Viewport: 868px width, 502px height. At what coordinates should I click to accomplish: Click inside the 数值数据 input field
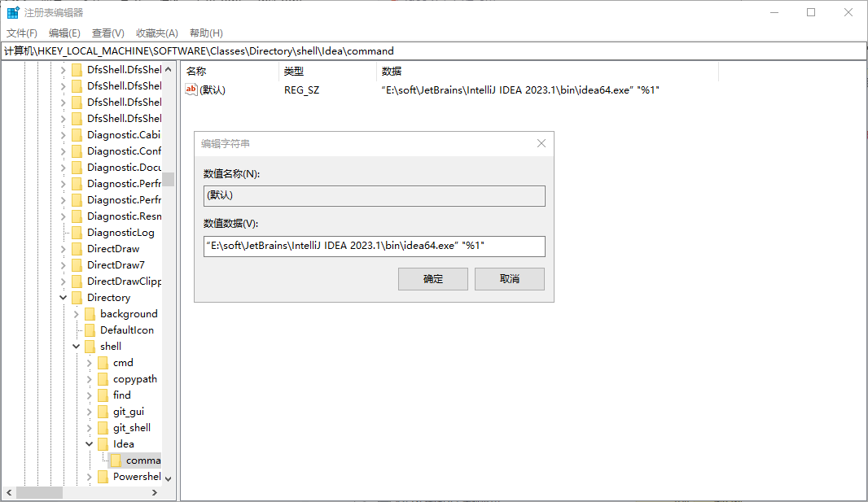[x=374, y=246]
